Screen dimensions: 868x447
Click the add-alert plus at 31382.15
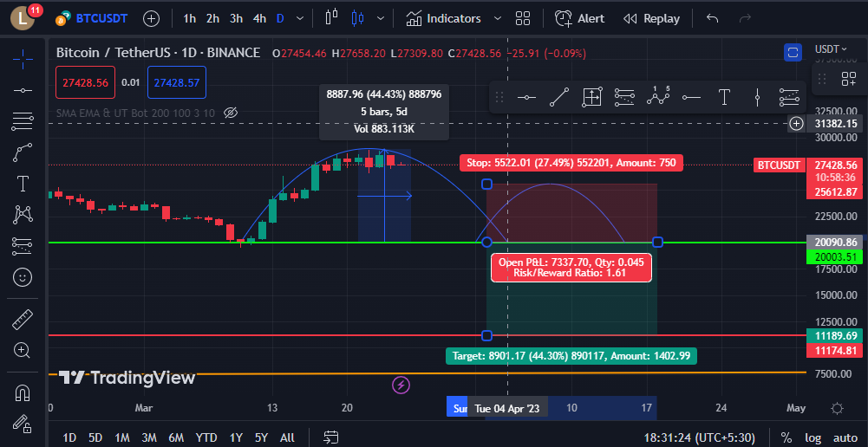click(796, 123)
